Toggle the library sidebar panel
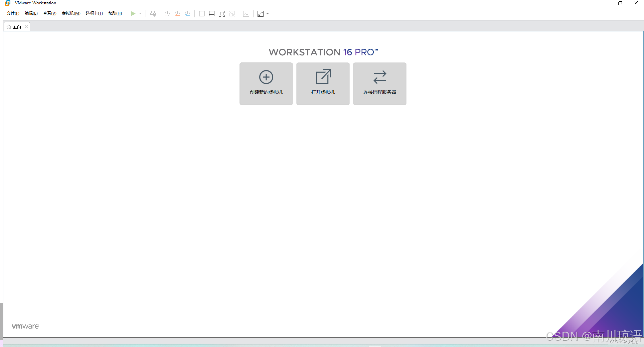 [202, 14]
